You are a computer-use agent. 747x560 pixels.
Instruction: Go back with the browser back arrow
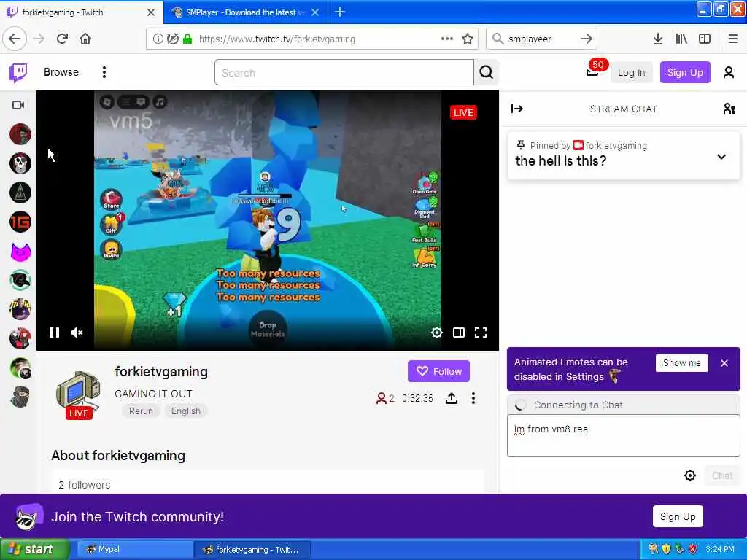click(15, 39)
